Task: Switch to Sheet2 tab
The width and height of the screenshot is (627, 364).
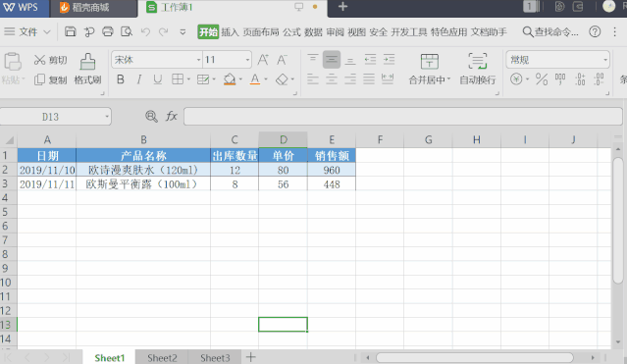Action: 162,357
